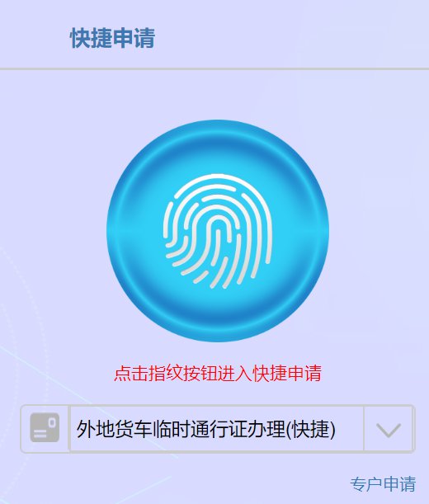Viewport: 429px width, 504px height.
Task: Open the 外地货车临时通行证办理(快捷) combo box
Action: (218, 429)
